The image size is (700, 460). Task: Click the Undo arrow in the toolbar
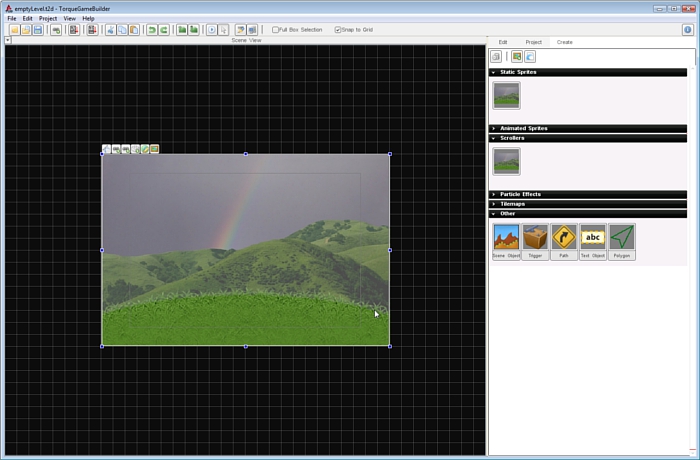click(x=152, y=30)
